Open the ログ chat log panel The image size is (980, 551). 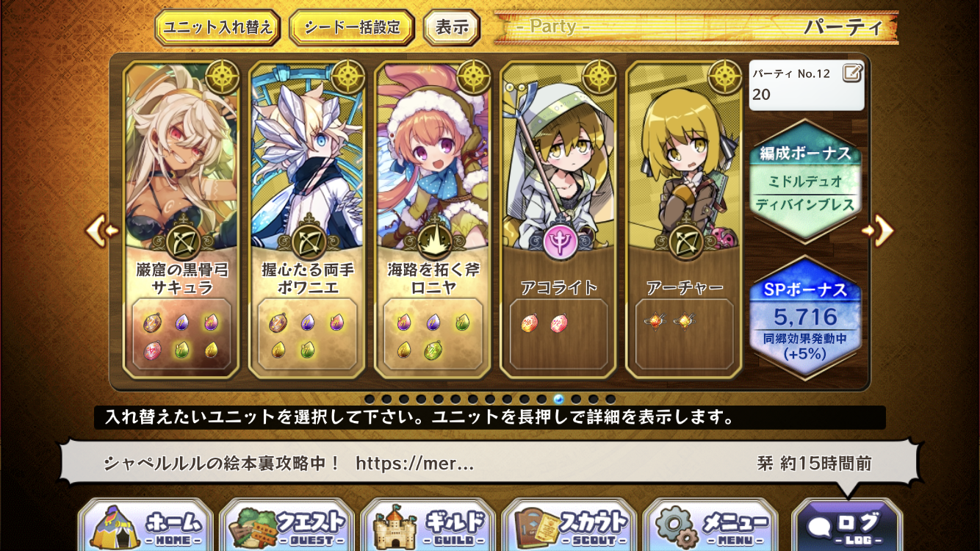click(846, 525)
